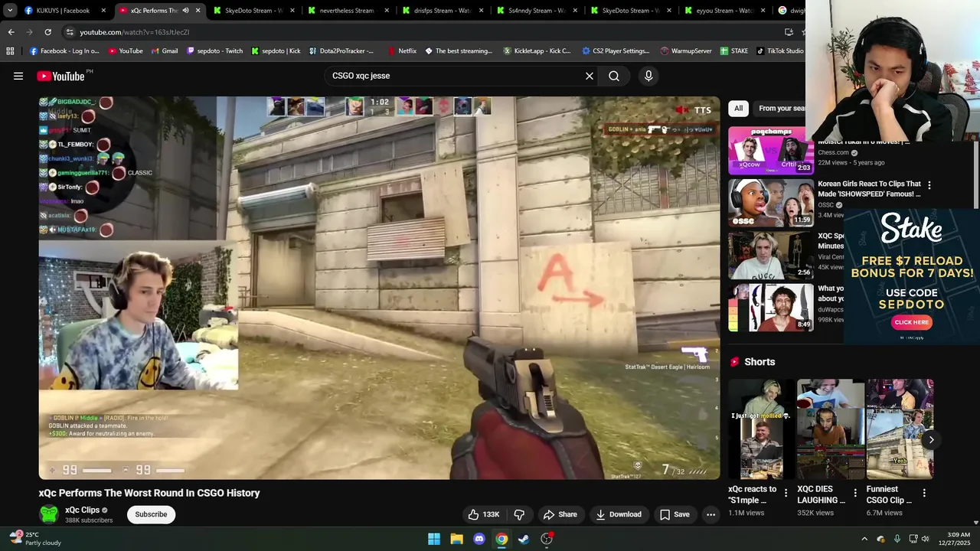This screenshot has width=980, height=551.
Task: Open CS2 Player Settings bookmark
Action: click(x=616, y=51)
